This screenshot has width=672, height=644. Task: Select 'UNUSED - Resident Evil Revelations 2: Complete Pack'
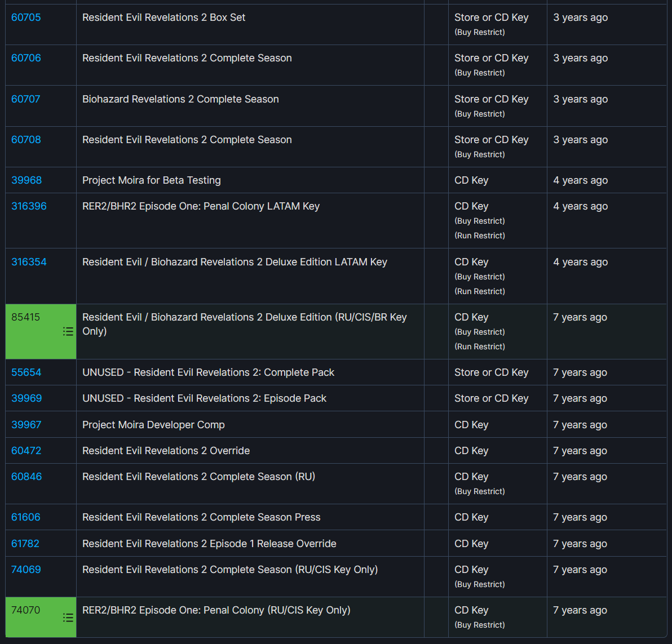208,372
